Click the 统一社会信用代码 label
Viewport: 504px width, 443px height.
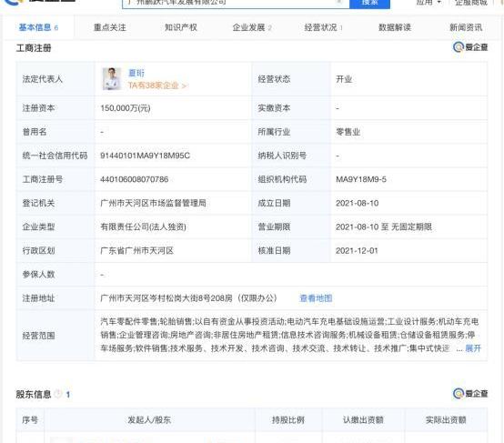click(x=55, y=156)
